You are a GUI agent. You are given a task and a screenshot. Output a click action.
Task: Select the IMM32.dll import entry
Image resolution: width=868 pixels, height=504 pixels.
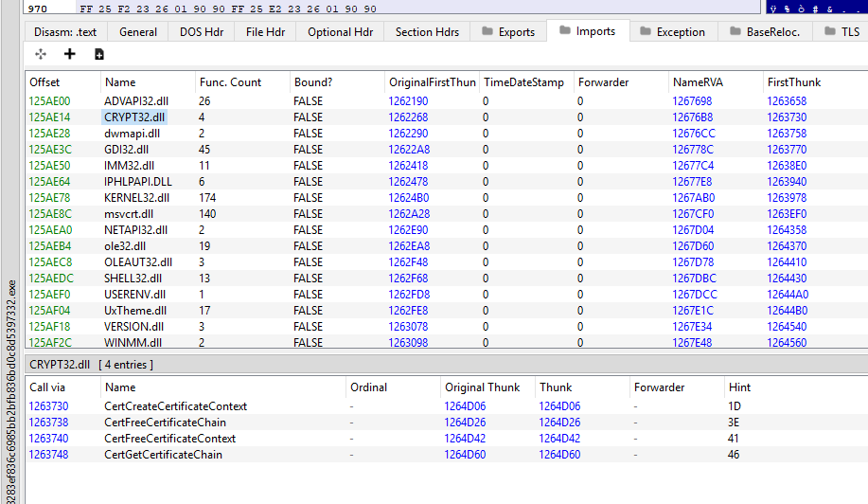(x=446, y=166)
